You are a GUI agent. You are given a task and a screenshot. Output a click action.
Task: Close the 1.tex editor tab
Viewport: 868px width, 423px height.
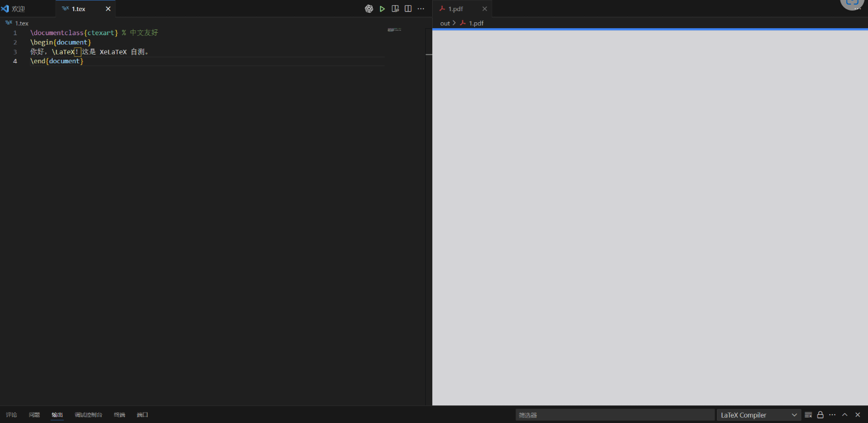tap(108, 9)
